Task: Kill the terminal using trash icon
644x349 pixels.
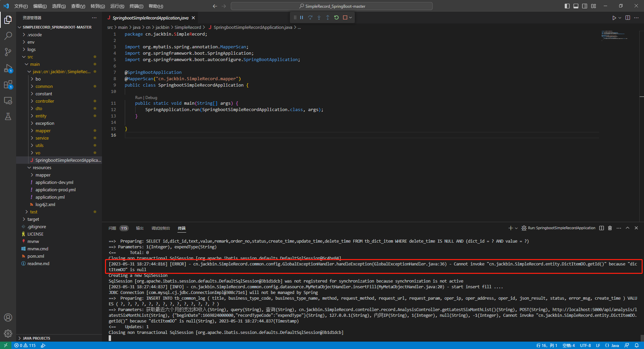Action: [x=610, y=228]
